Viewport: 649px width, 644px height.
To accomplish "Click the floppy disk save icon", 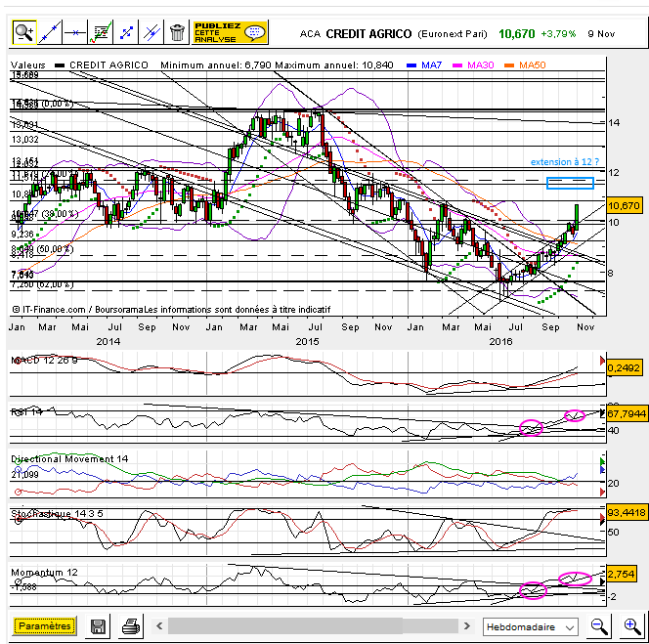I will (98, 626).
